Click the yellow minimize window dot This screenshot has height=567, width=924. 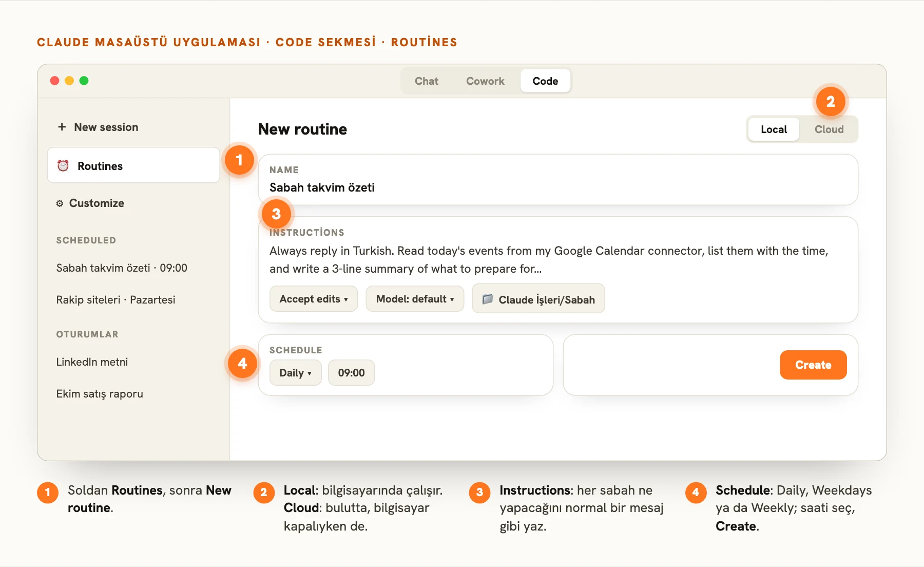[x=69, y=81]
